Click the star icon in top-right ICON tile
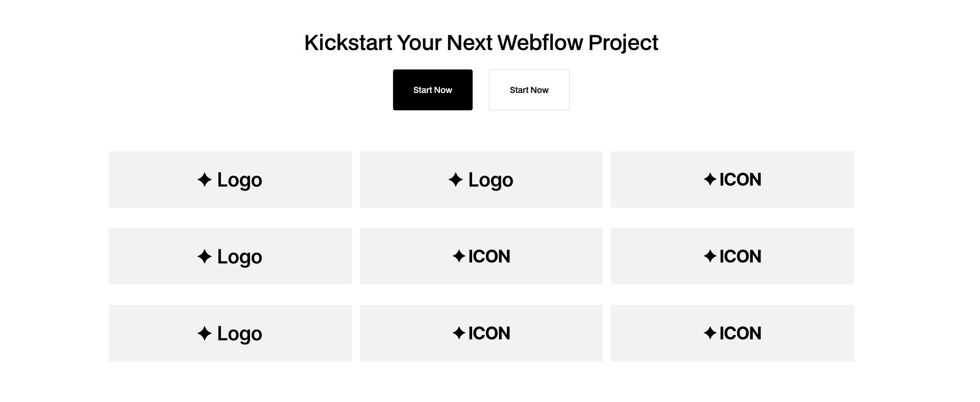 pos(709,180)
